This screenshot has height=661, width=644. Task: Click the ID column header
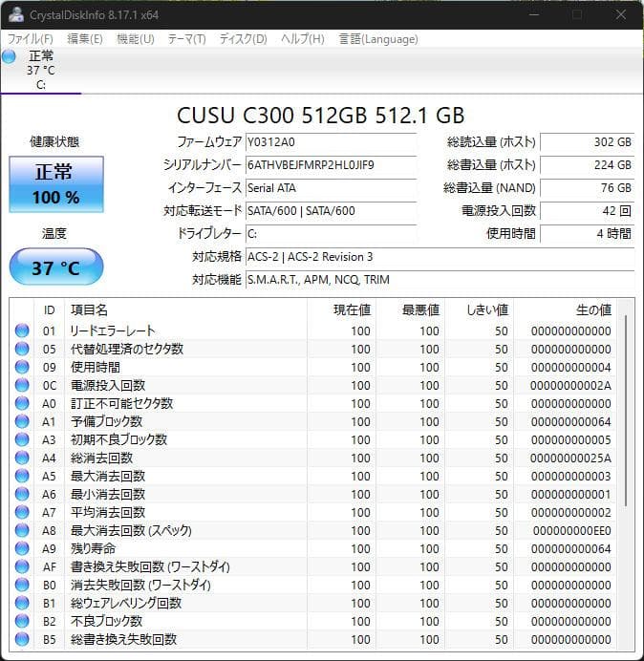pos(50,310)
